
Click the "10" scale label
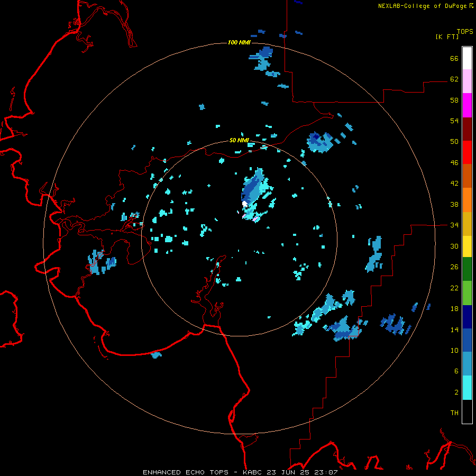click(x=454, y=350)
